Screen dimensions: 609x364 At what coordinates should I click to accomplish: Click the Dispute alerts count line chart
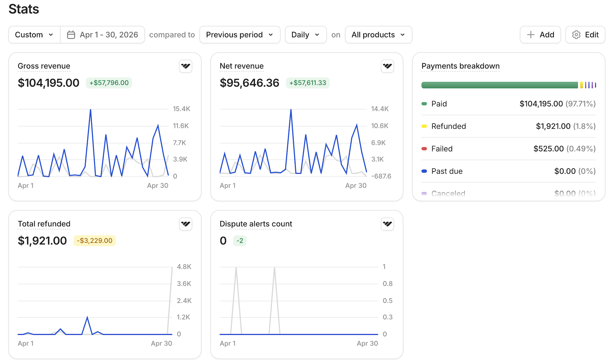299,301
